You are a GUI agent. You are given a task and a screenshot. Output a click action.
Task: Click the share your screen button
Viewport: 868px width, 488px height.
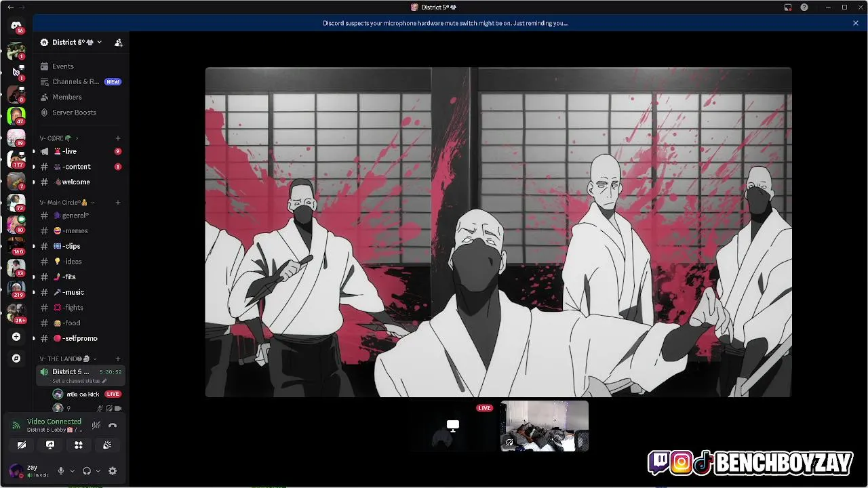(50, 445)
